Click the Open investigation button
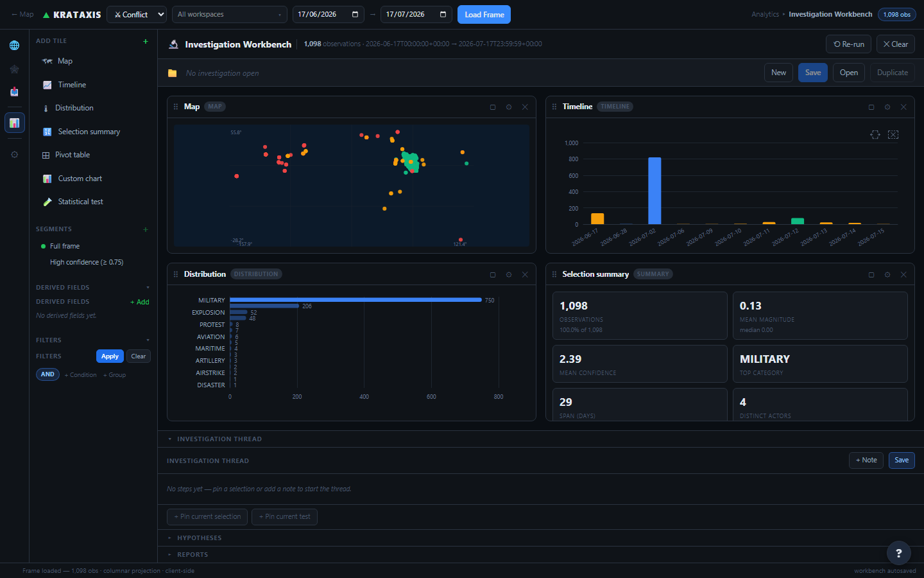This screenshot has height=578, width=924. pos(849,73)
